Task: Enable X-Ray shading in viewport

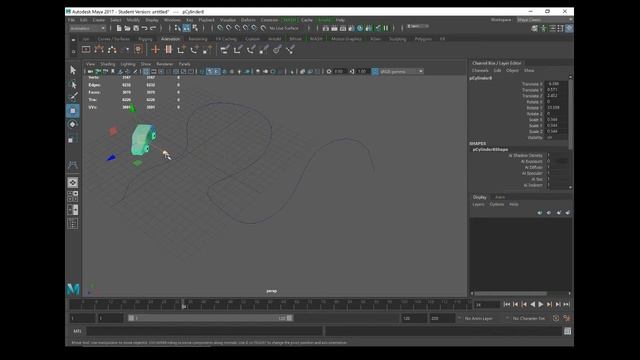Action: tap(302, 71)
